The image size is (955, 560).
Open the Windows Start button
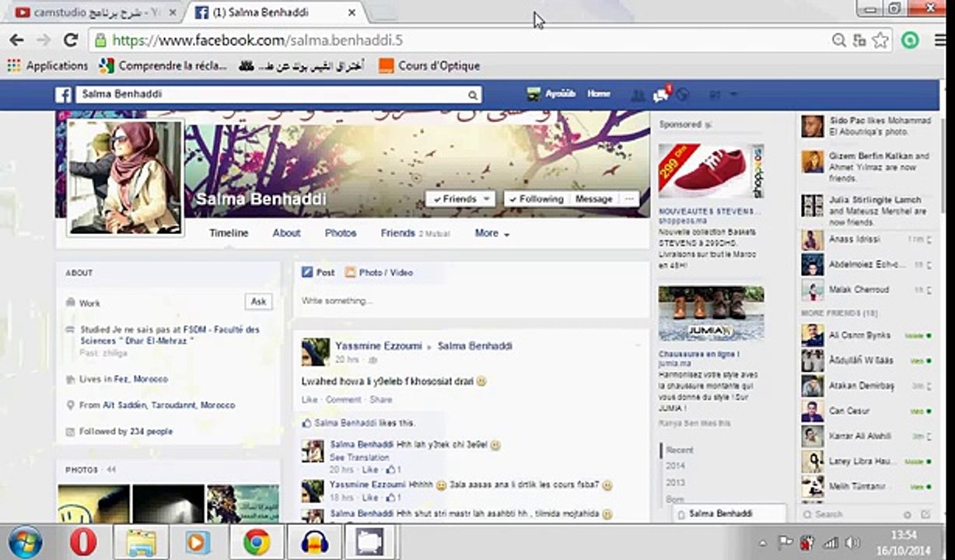(25, 541)
